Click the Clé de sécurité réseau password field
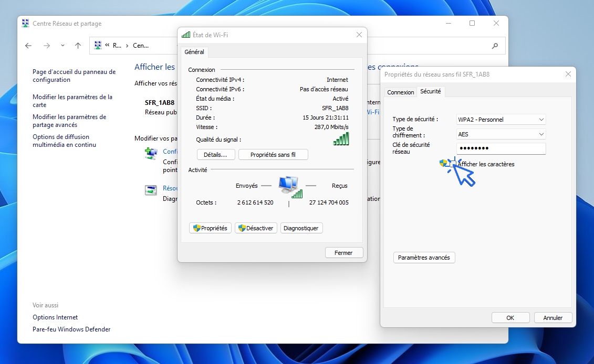This screenshot has height=364, width=594. (x=501, y=148)
